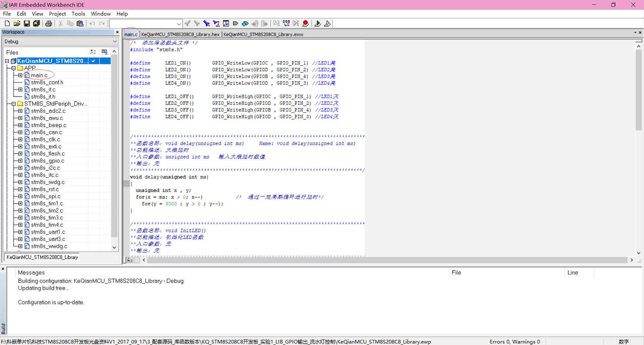644x345 pixels.
Task: Click the build-status column header icon
Action: (93, 52)
